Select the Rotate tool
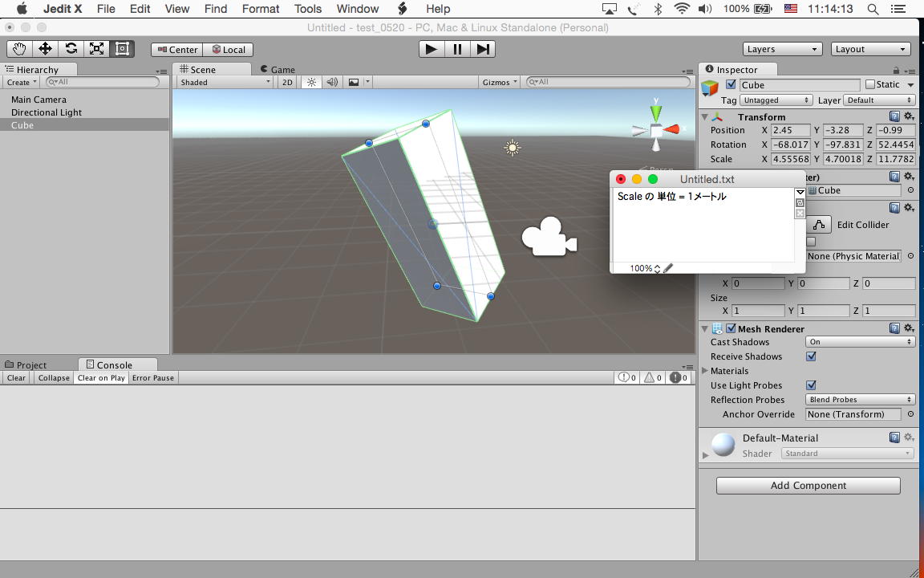 point(71,49)
